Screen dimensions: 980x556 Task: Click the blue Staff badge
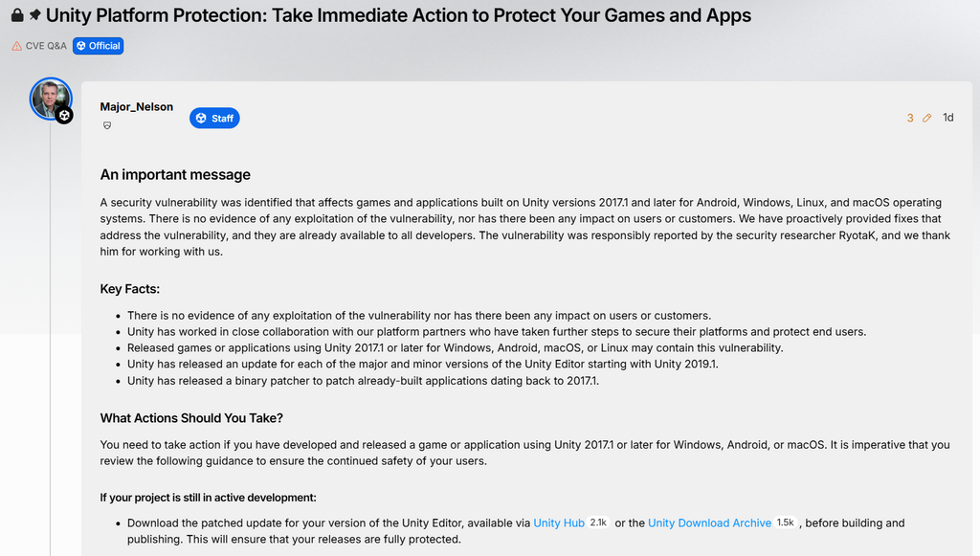[214, 118]
